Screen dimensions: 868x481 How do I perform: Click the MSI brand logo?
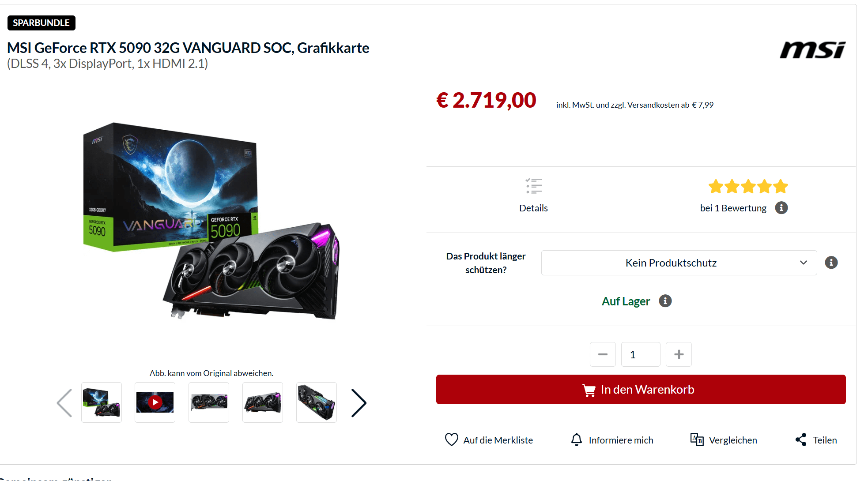pos(812,50)
